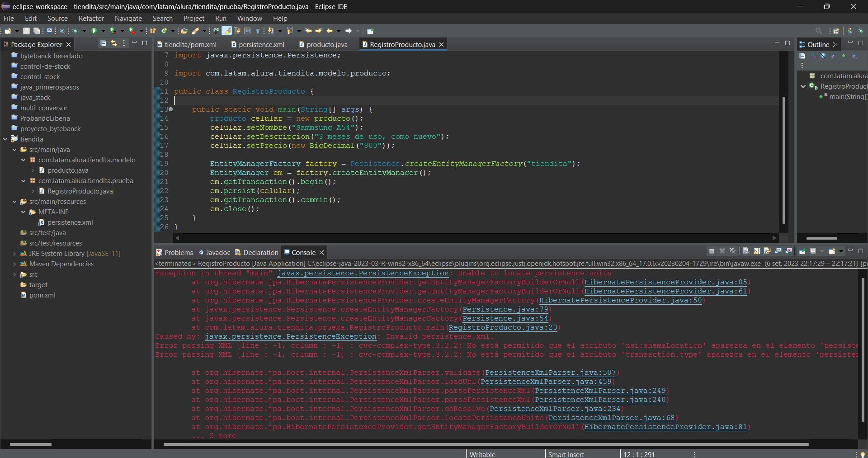Click the Run External Tools icon

[132, 31]
